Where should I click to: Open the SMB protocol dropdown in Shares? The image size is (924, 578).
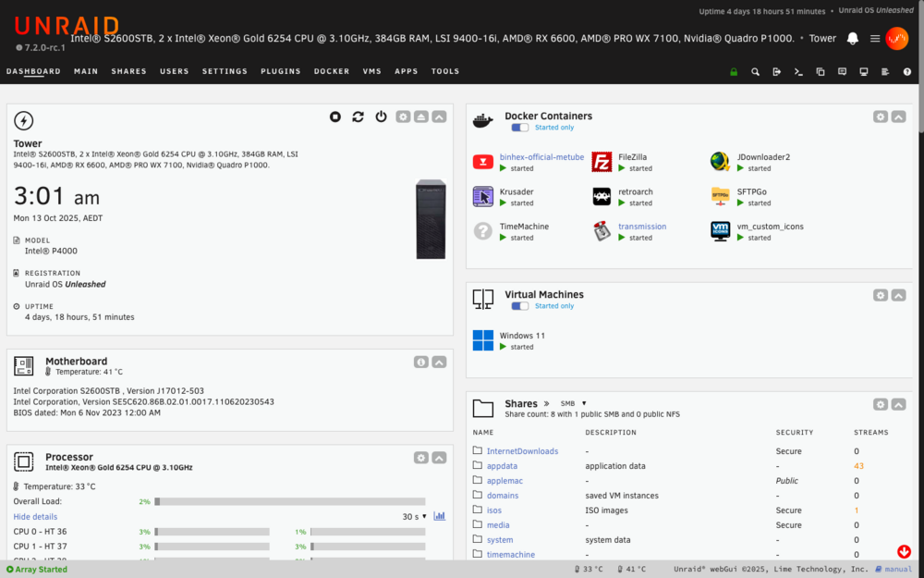(574, 403)
